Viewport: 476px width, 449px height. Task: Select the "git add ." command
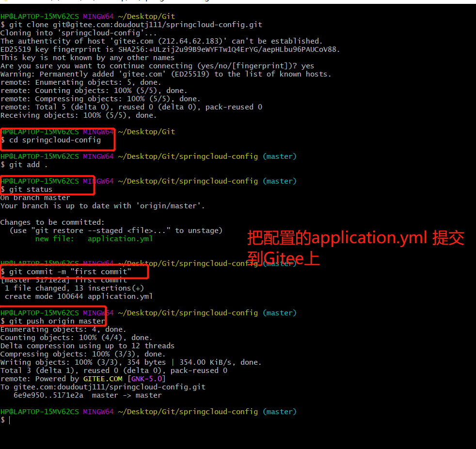(29, 165)
